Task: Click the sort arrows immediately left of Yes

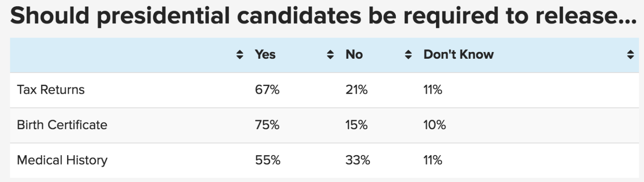Action: pos(240,55)
